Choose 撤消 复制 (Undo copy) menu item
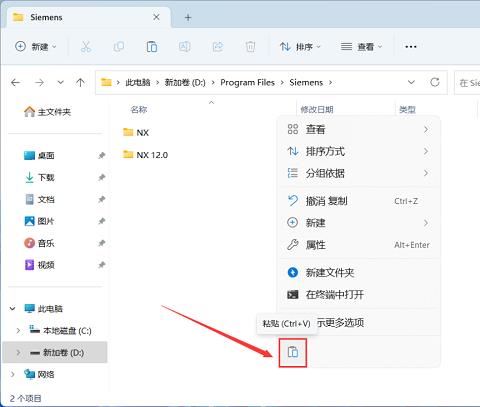 pos(358,201)
